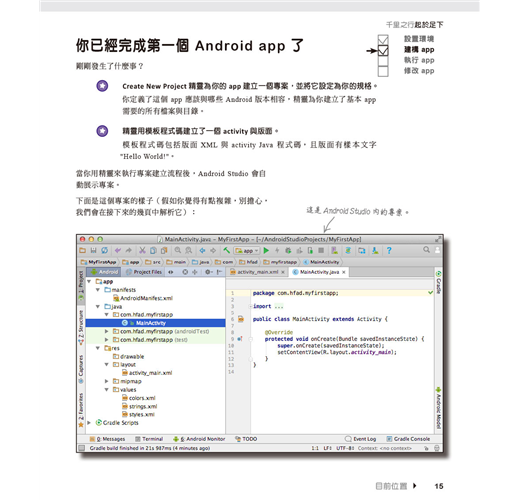Viewport: 520px width, 500px height.
Task: Expand the com.hfad.myfirstapp (test) package
Action: 107,340
